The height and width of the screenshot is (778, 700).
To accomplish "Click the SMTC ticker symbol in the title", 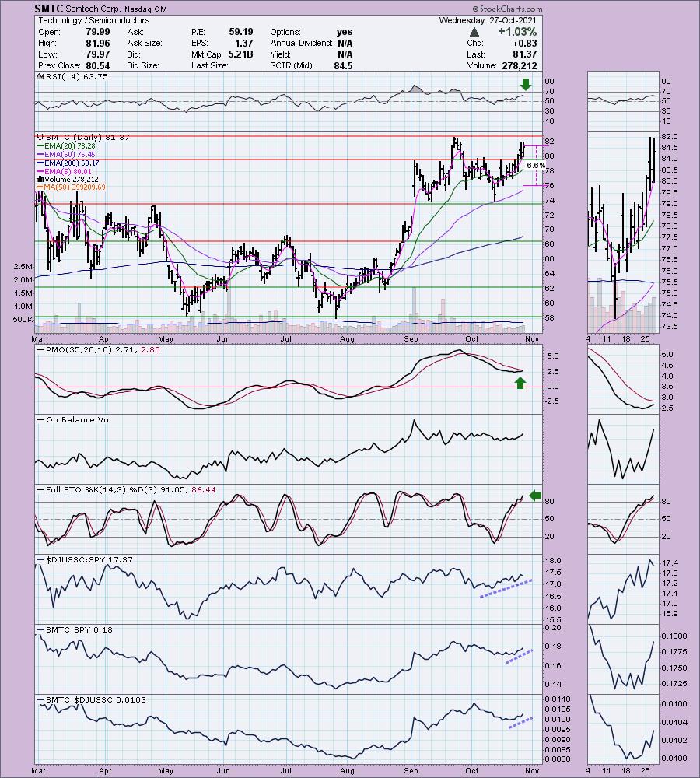I will tap(48, 9).
